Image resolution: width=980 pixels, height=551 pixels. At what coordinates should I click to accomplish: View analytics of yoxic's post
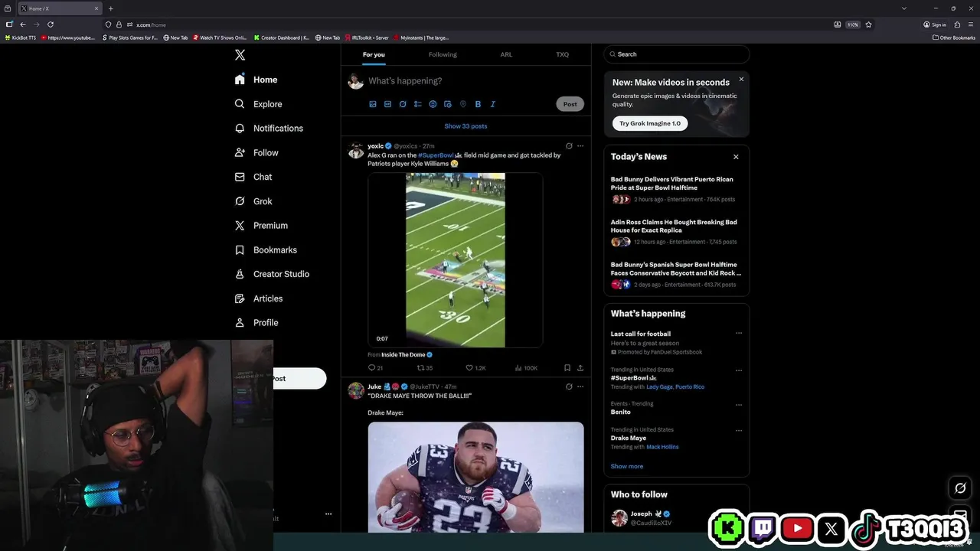[526, 368]
